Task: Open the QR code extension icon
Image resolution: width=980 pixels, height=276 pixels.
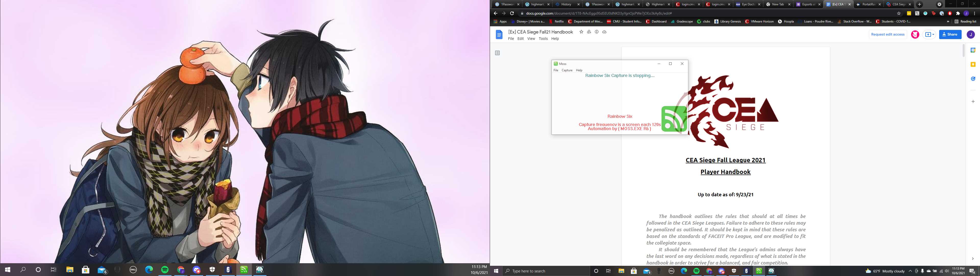Action: pos(917,13)
